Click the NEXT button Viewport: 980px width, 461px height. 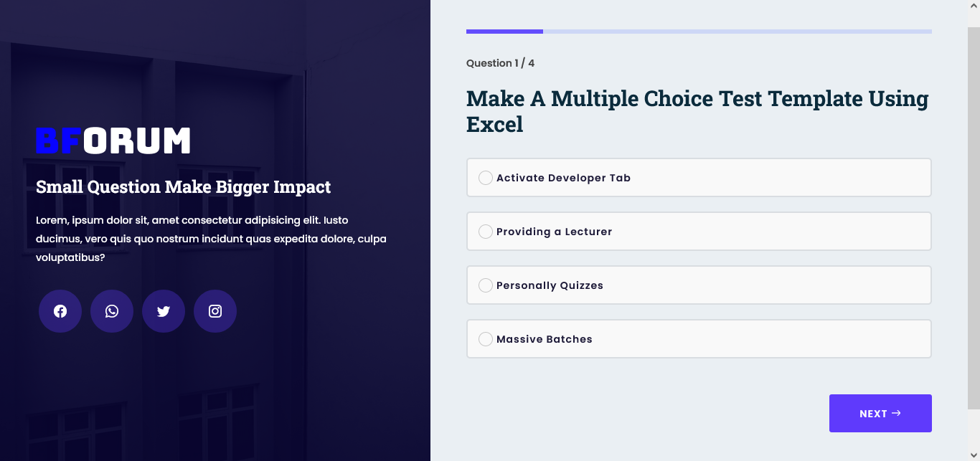(880, 413)
